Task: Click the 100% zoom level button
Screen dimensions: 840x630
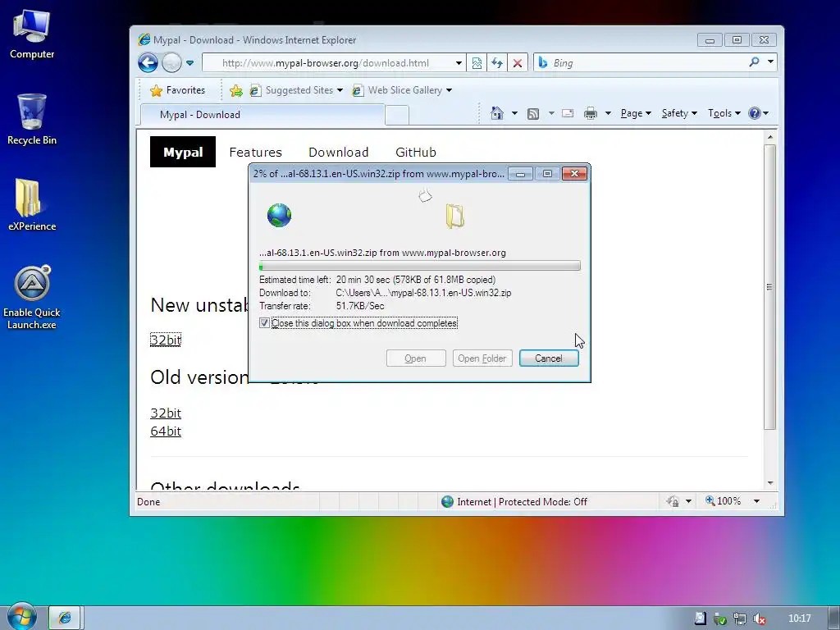Action: click(x=724, y=501)
